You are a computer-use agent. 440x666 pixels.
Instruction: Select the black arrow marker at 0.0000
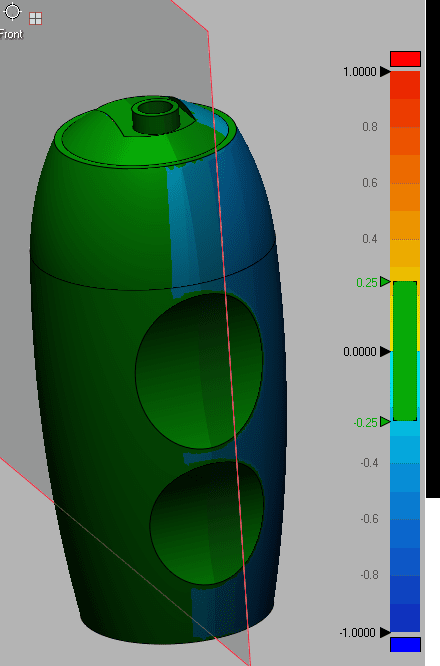[x=385, y=352]
